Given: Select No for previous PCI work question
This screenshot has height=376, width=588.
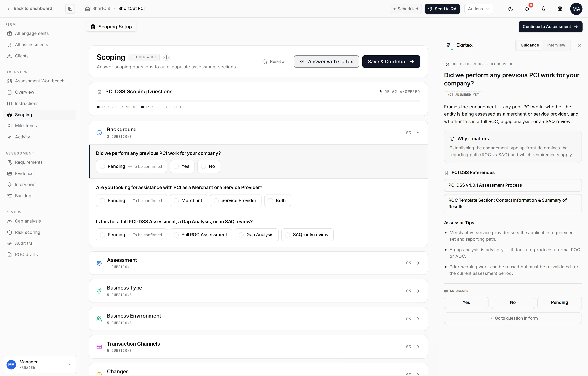Looking at the screenshot, I should [x=209, y=166].
